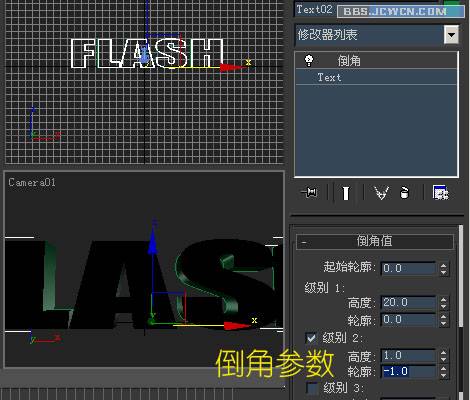The height and width of the screenshot is (400, 470).
Task: Click the 级别 1 高度 field
Action: pyautogui.click(x=408, y=302)
